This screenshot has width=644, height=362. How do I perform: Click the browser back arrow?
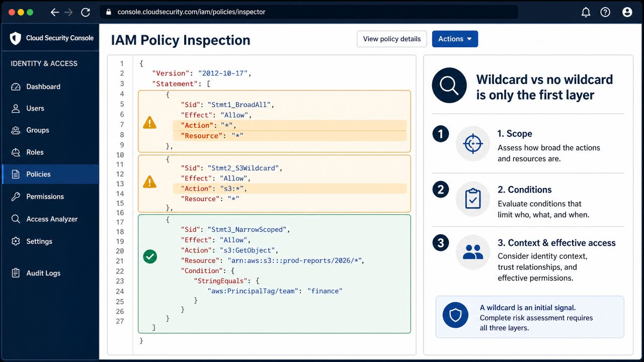[55, 12]
